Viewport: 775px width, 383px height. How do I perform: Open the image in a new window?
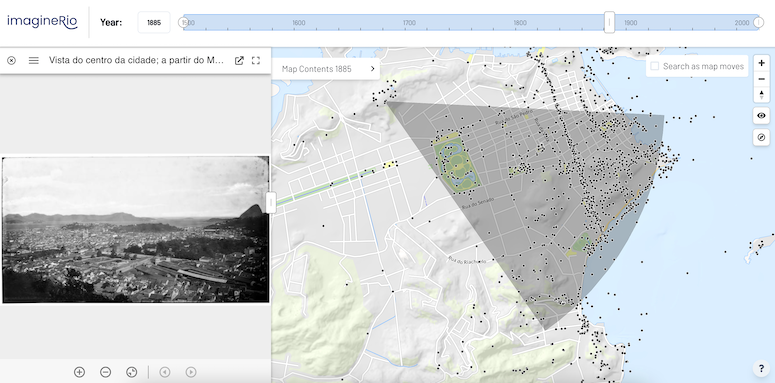pos(239,60)
